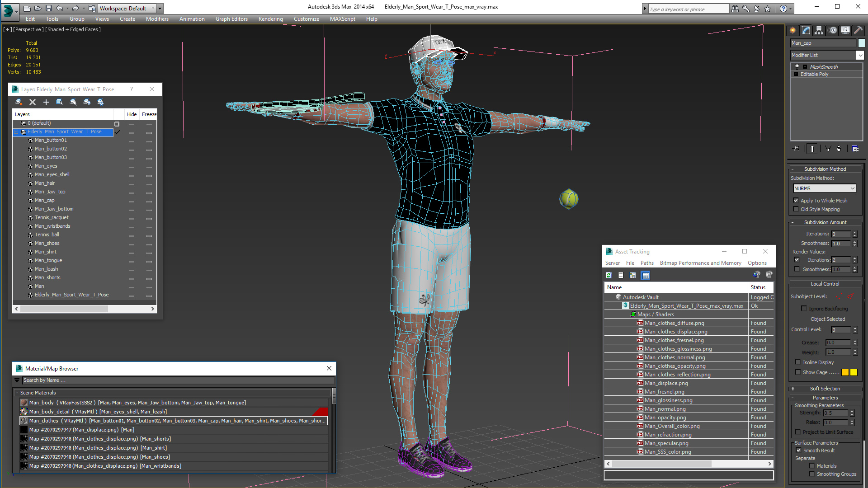This screenshot has height=488, width=868.
Task: Open the Rendering menu
Action: [x=271, y=19]
